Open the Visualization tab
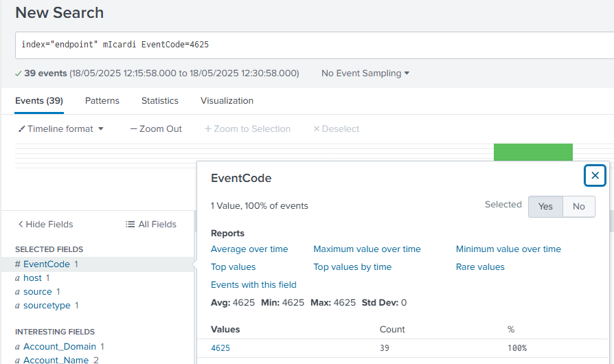Screen dimensions: 614x364 pos(227,101)
